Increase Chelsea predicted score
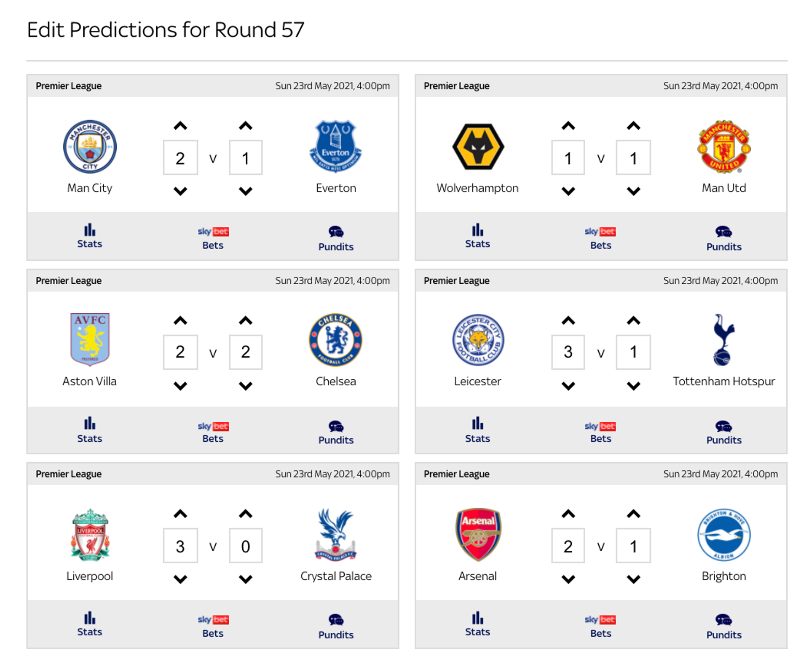 (246, 321)
